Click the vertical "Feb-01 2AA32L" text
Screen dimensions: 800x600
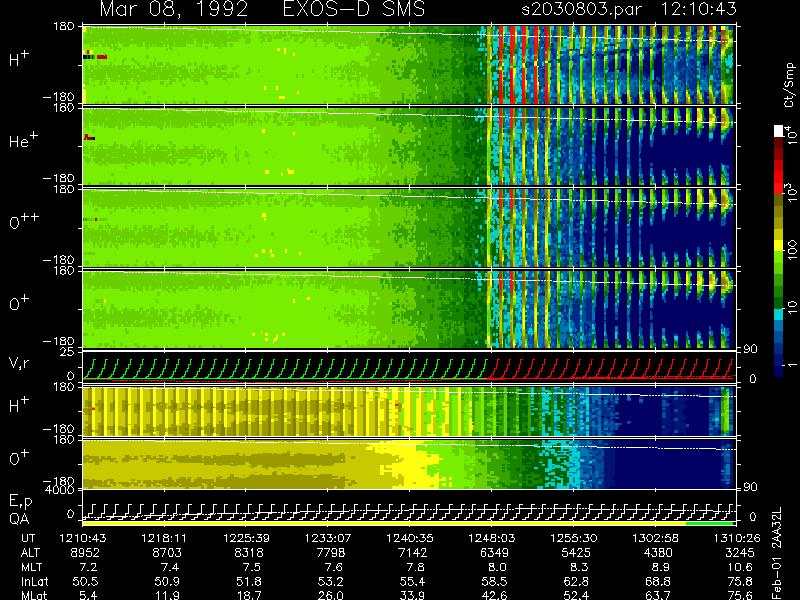tap(777, 553)
